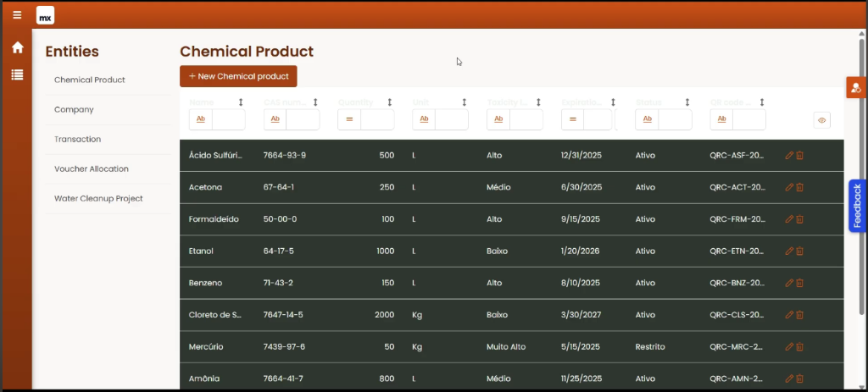Screen dimensions: 868x392
Task: Sort by the CAS number column arrow
Action: point(315,102)
